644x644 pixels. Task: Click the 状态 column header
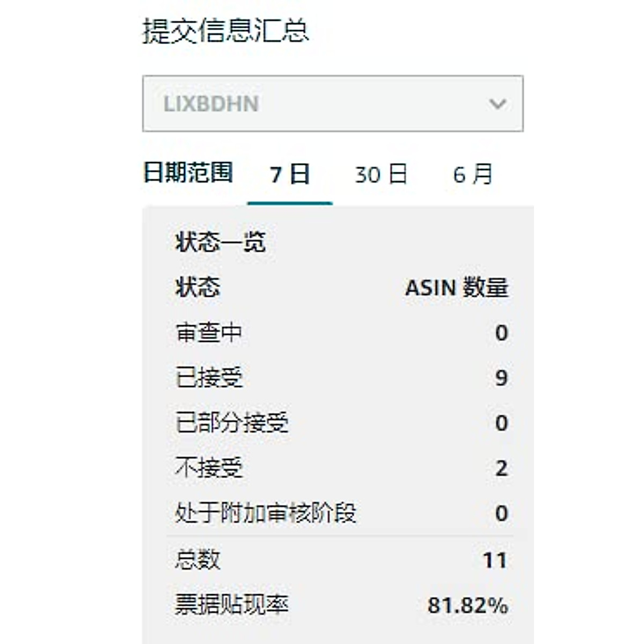click(197, 288)
